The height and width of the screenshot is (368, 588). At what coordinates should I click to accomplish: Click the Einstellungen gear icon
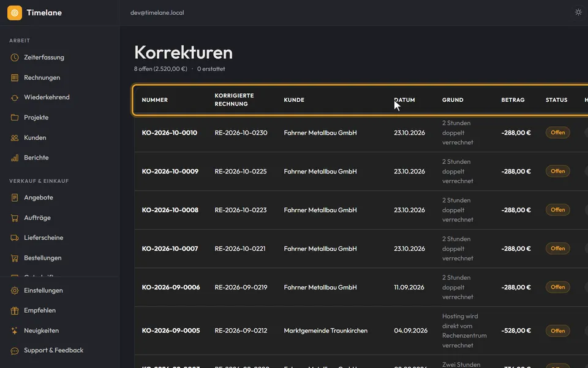tap(15, 291)
